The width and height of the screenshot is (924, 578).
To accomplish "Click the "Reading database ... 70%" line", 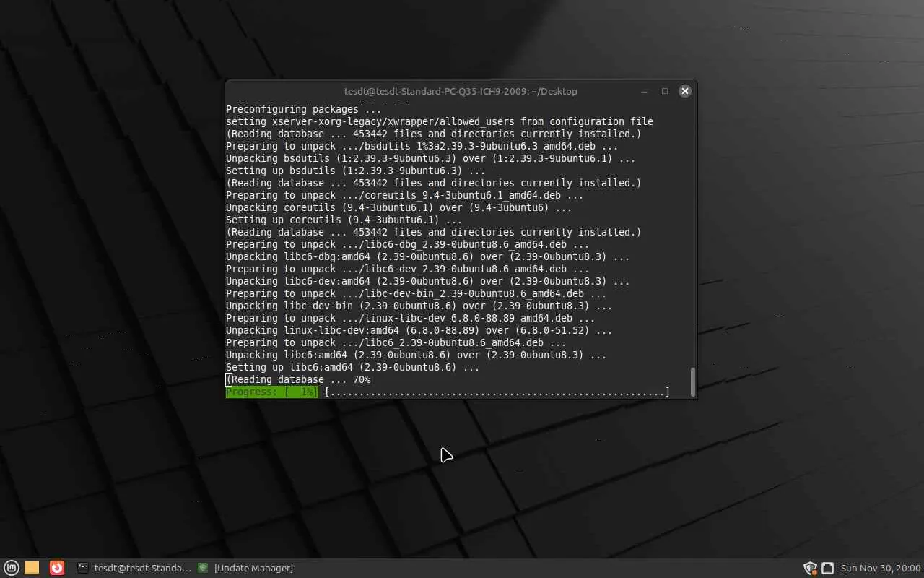I will tap(298, 379).
